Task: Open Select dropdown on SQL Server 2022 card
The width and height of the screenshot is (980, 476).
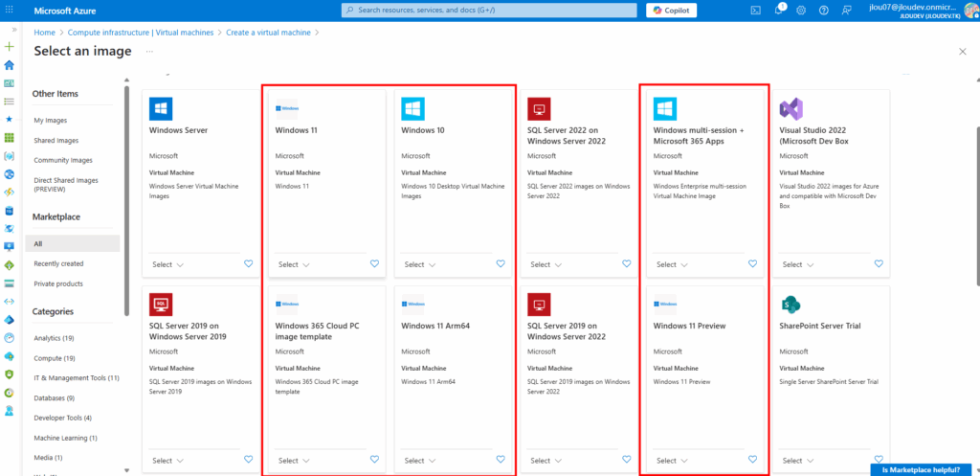Action: coord(546,264)
